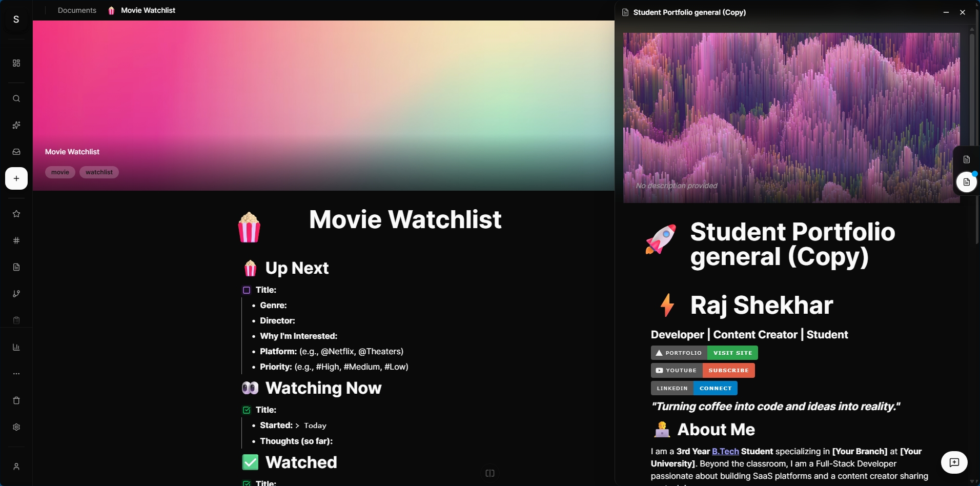The height and width of the screenshot is (486, 980).
Task: Open the inbox tray icon
Action: [x=16, y=152]
